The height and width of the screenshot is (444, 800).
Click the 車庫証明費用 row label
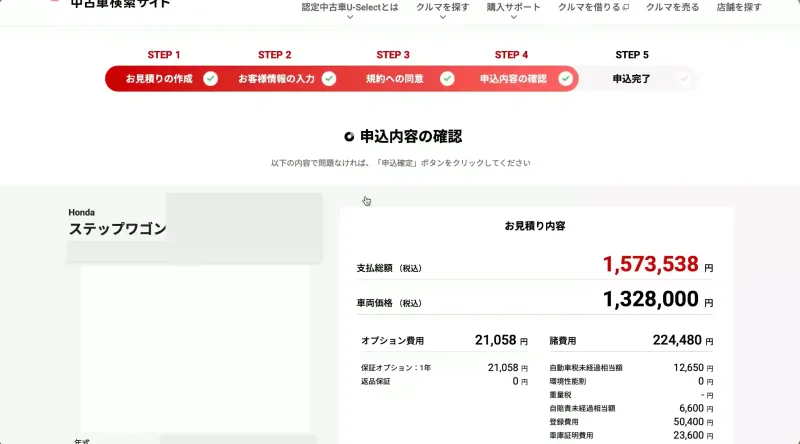click(571, 435)
